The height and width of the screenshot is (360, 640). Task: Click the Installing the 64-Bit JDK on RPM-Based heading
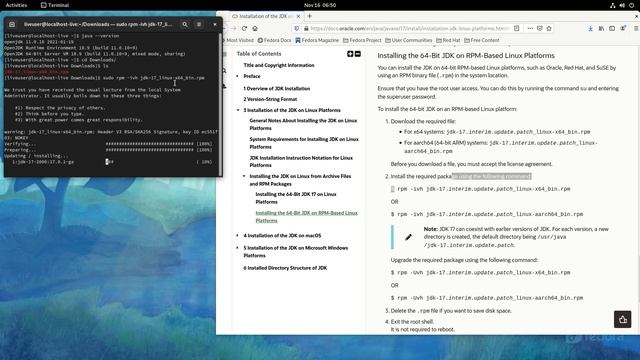tap(466, 56)
